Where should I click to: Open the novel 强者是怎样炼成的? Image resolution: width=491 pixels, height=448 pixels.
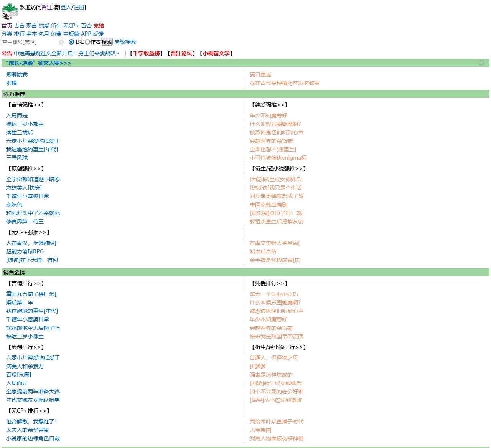(x=271, y=375)
